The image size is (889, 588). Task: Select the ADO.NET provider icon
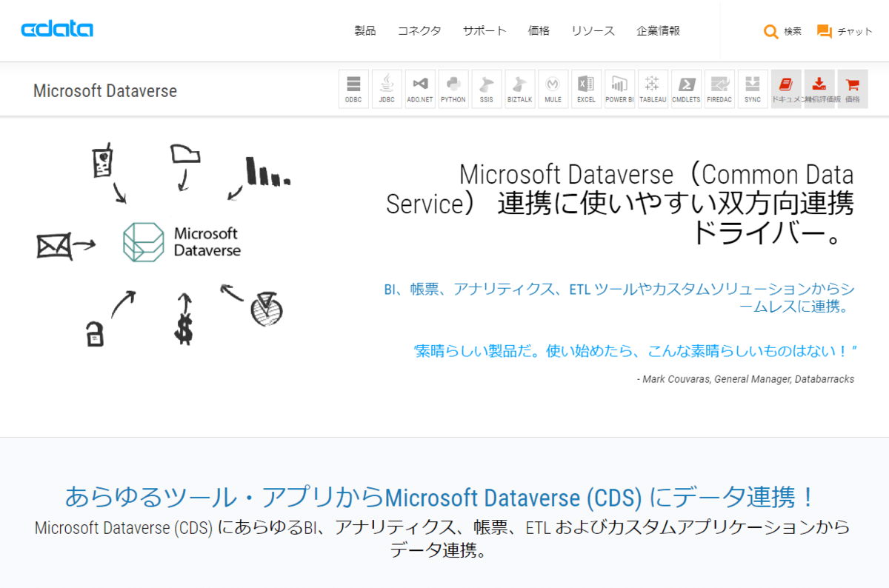tap(420, 89)
